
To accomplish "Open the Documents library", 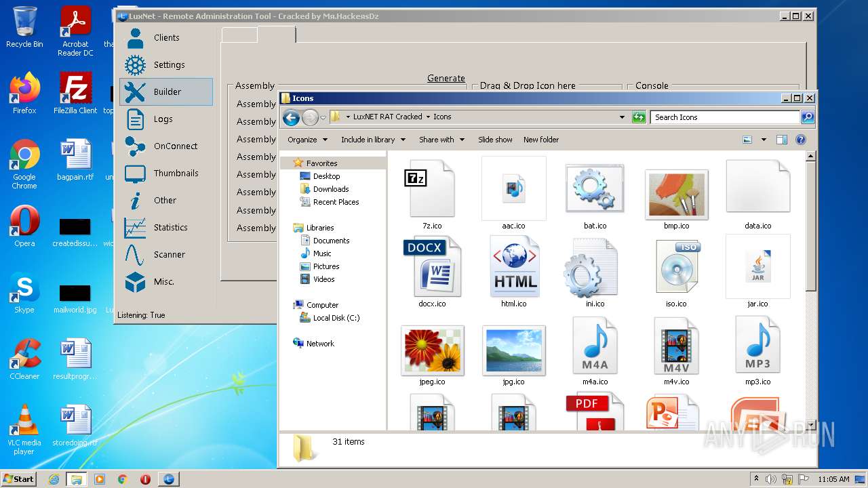I will (325, 241).
